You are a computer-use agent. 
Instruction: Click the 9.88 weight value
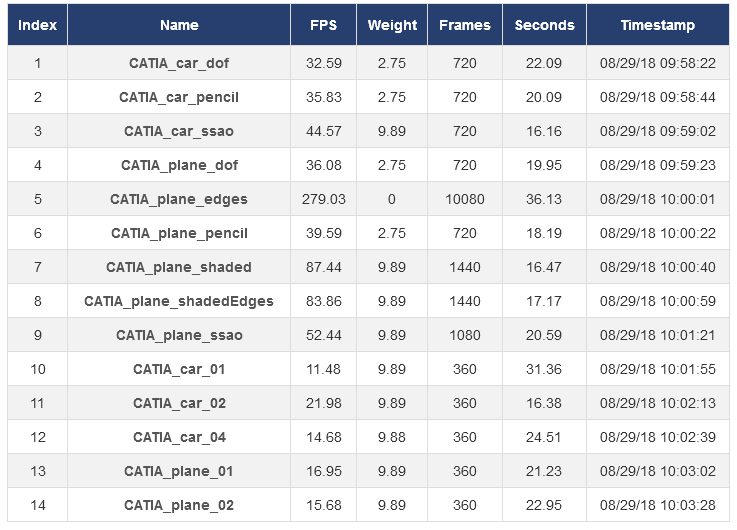point(392,437)
